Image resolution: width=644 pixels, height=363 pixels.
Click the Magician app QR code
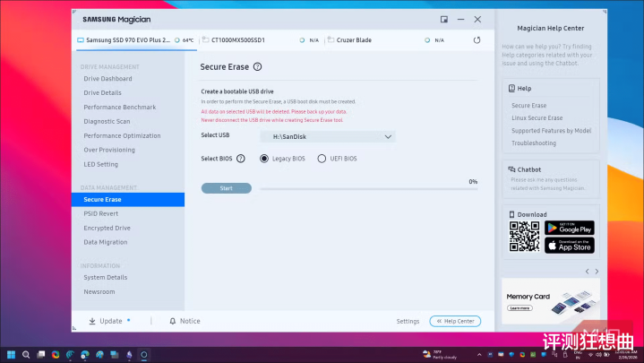(x=524, y=237)
